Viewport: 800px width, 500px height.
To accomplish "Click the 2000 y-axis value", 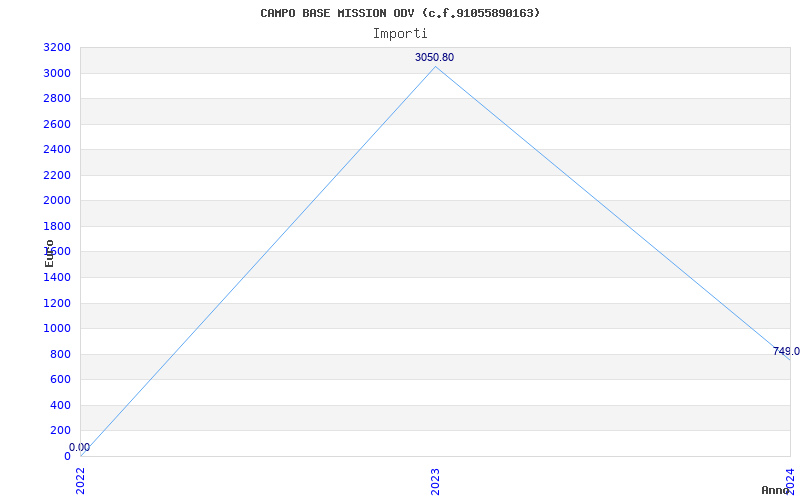I will pos(57,201).
